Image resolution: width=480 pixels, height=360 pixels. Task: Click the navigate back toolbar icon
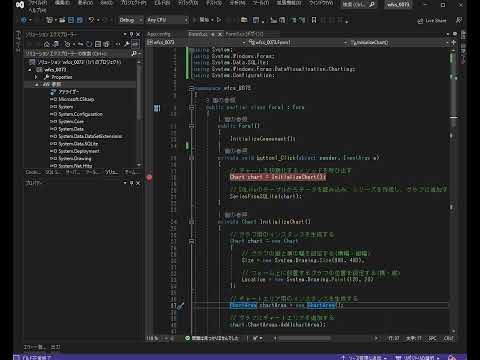(23, 20)
